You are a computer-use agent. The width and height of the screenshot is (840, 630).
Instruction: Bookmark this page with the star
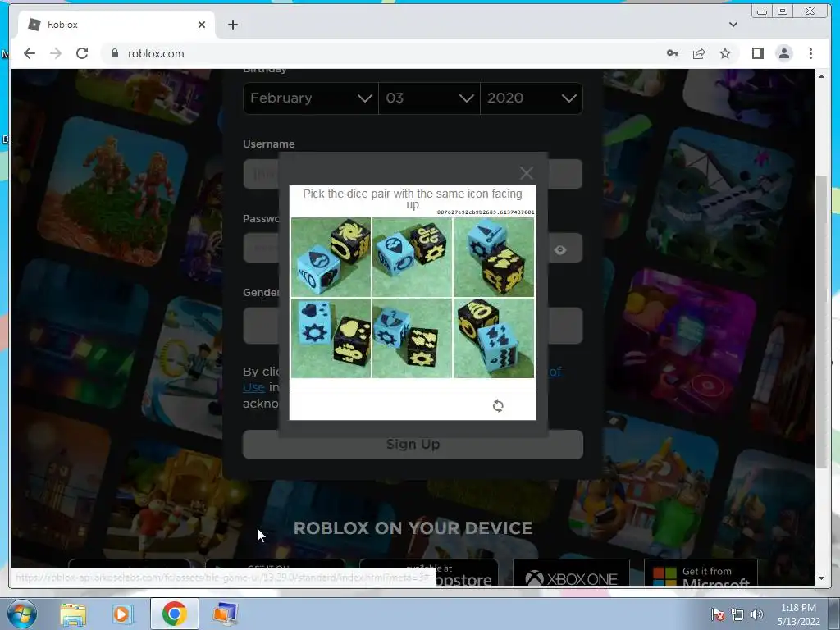tap(725, 53)
